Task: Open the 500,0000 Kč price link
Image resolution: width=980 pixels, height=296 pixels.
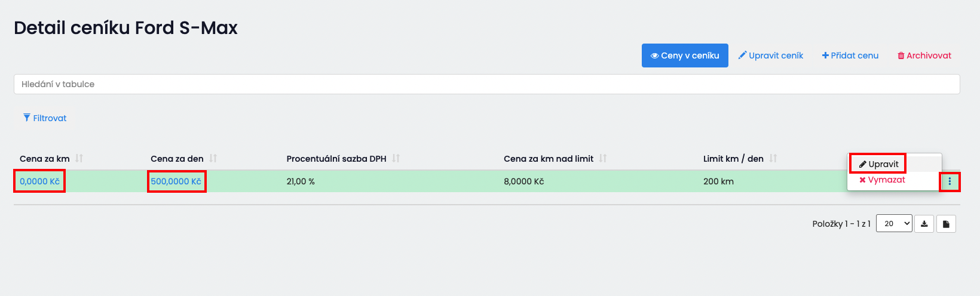Action: click(176, 181)
